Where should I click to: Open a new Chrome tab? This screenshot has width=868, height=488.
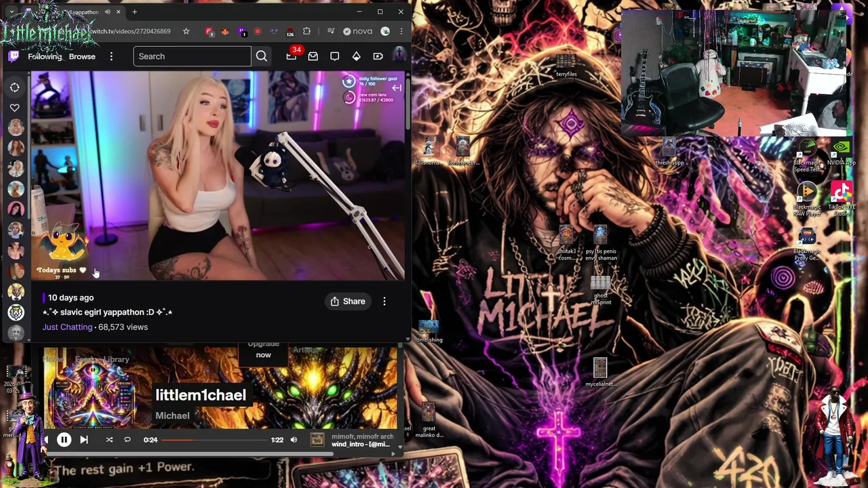pyautogui.click(x=134, y=12)
